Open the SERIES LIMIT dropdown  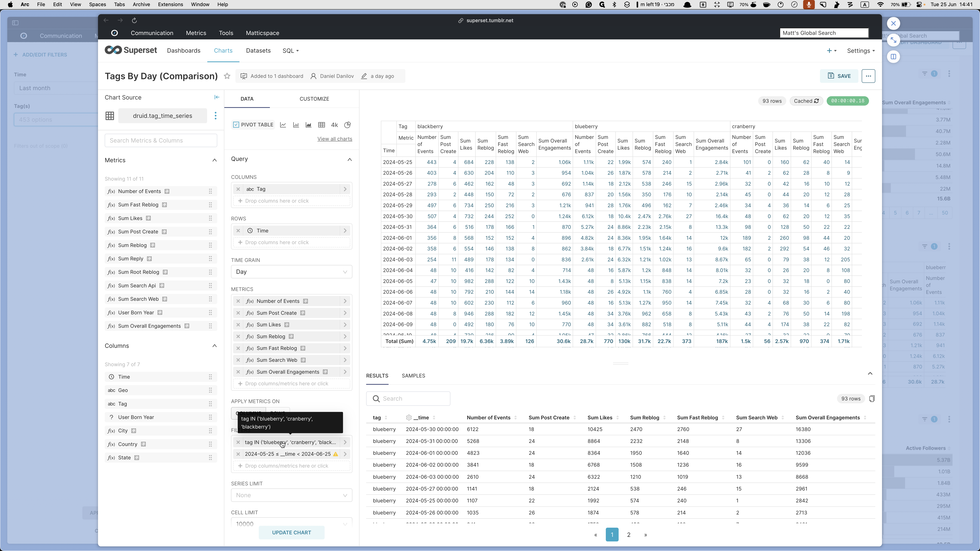[291, 496]
